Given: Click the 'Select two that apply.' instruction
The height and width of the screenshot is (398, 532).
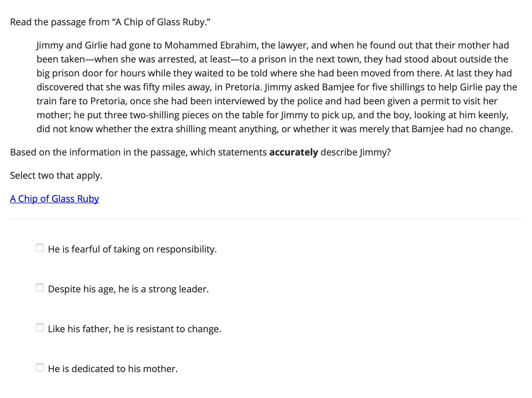Looking at the screenshot, I should click(56, 175).
